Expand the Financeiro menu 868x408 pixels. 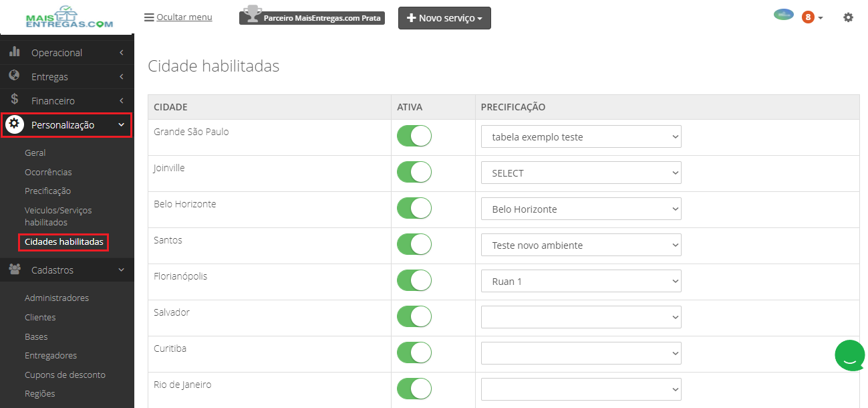pos(67,100)
